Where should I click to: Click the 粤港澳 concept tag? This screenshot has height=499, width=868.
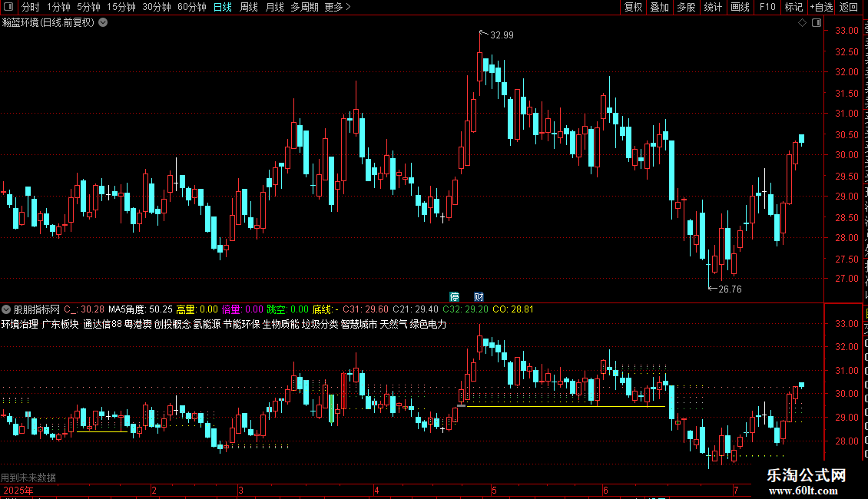click(x=137, y=324)
